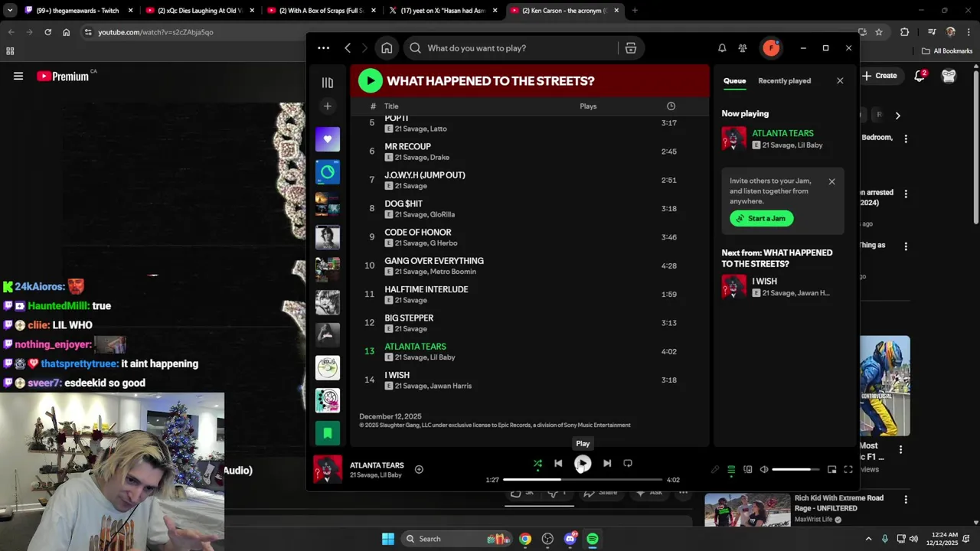Show hidden icons in system tray

point(868,539)
